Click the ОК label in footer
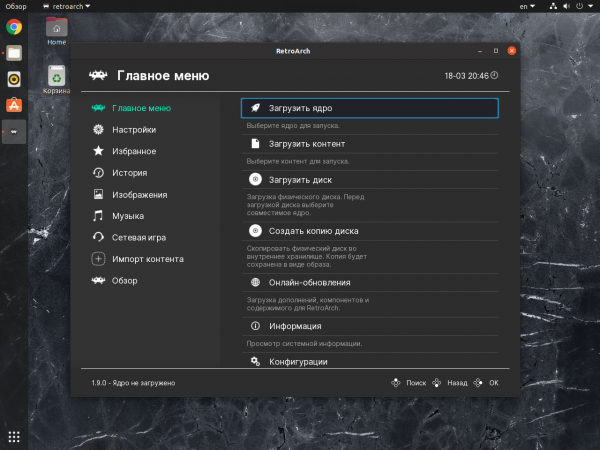 pyautogui.click(x=494, y=383)
